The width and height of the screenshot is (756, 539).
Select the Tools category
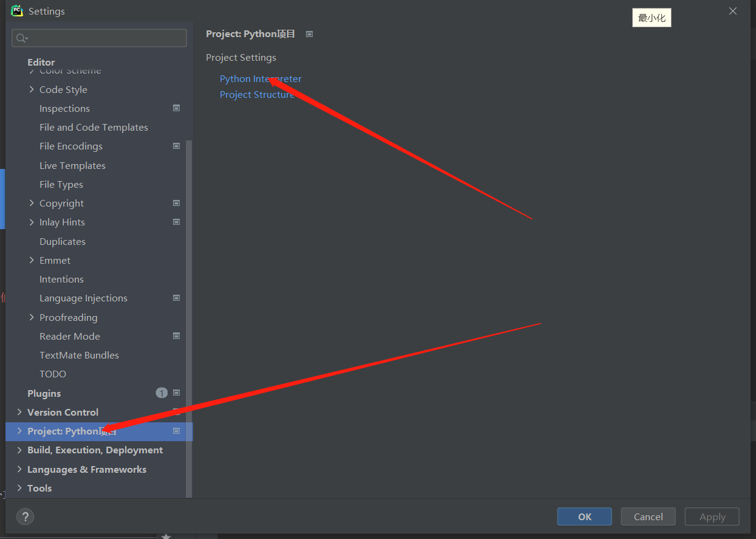point(39,488)
